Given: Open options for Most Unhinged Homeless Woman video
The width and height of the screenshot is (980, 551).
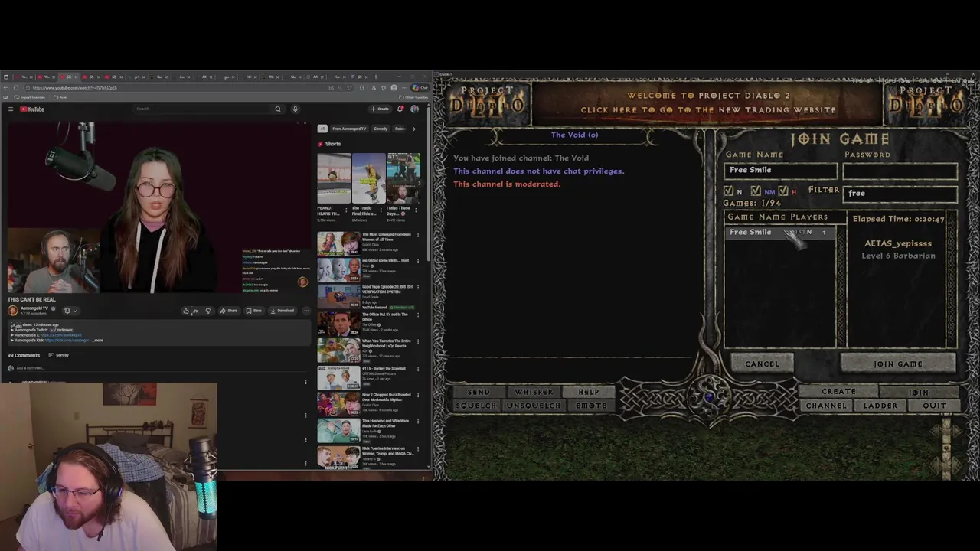Looking at the screenshot, I should coord(418,235).
